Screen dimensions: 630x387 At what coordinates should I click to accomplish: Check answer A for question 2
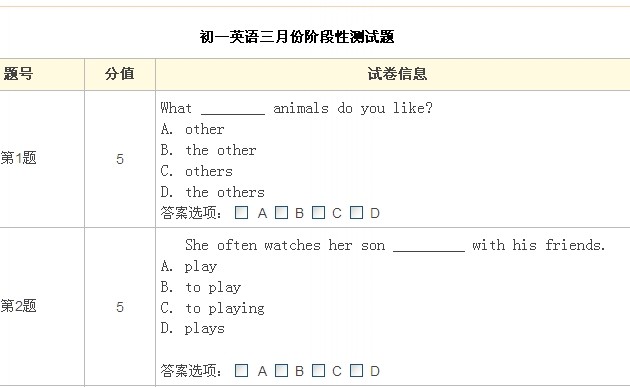[241, 371]
